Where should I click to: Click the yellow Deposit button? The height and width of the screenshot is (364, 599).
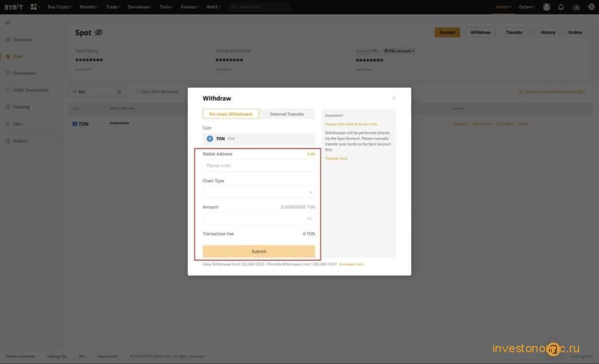[x=447, y=33]
